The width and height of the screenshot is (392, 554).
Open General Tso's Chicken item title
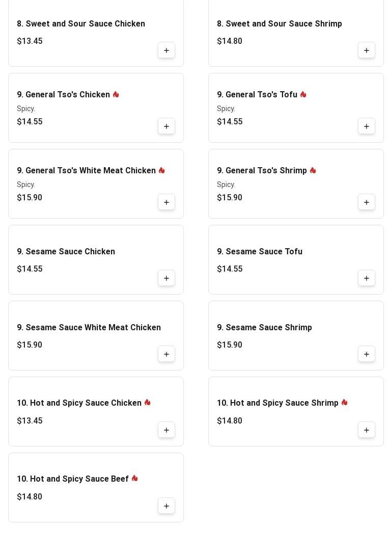click(63, 95)
